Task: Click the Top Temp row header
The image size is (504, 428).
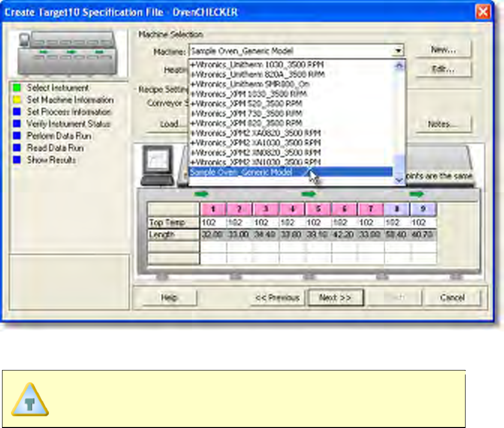Action: pos(173,222)
